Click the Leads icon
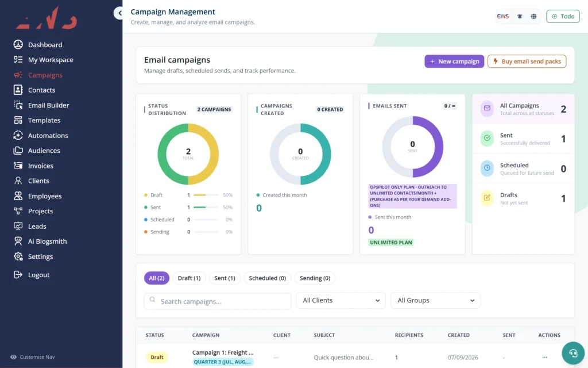Screen dimensions: 588x368 [x=18, y=226]
